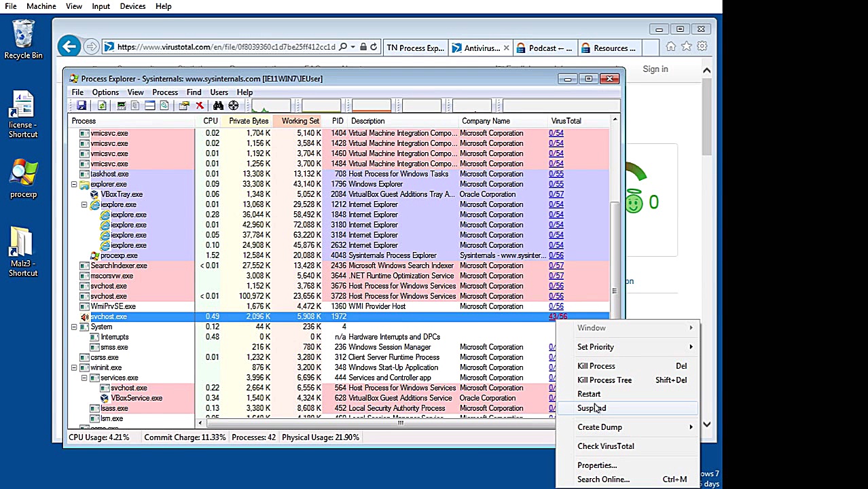Image resolution: width=868 pixels, height=489 pixels.
Task: Choose Kill Process Tree in context menu
Action: [x=628, y=380]
